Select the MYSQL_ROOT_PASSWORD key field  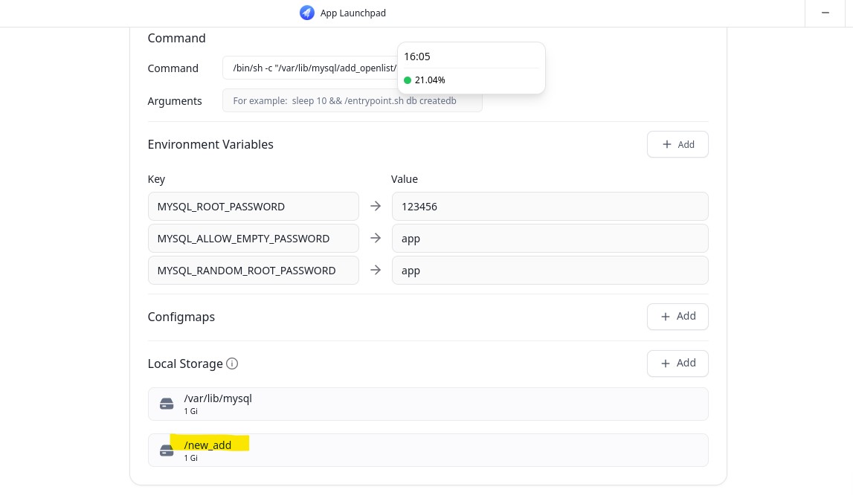click(x=253, y=206)
